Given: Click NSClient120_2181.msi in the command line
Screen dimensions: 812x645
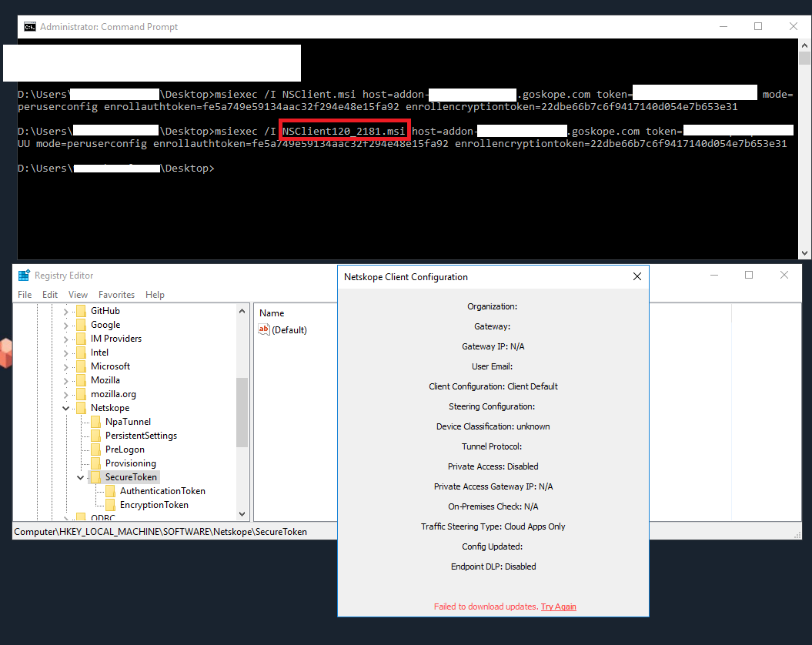Looking at the screenshot, I should [x=343, y=131].
